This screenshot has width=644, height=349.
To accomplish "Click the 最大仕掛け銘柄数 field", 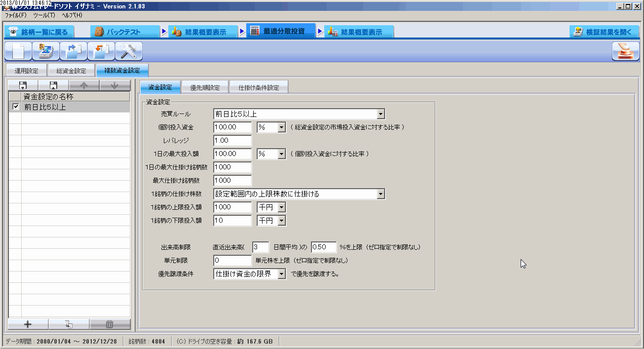I will (x=232, y=181).
